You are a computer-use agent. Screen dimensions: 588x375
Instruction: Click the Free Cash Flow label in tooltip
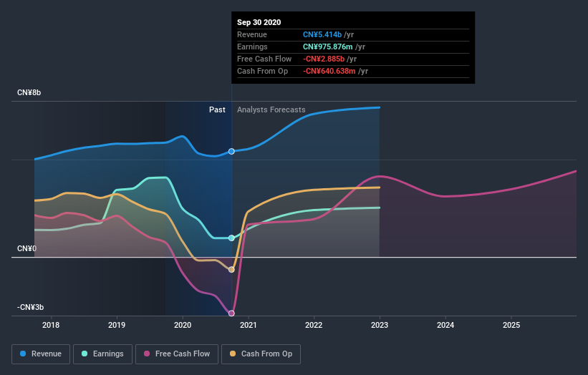click(264, 59)
